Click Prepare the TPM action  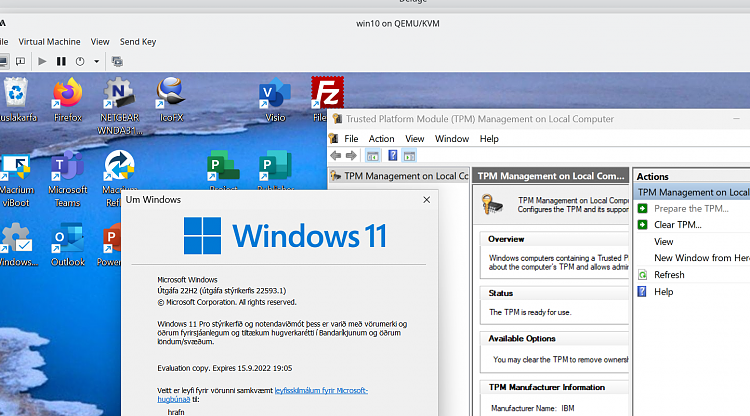691,208
